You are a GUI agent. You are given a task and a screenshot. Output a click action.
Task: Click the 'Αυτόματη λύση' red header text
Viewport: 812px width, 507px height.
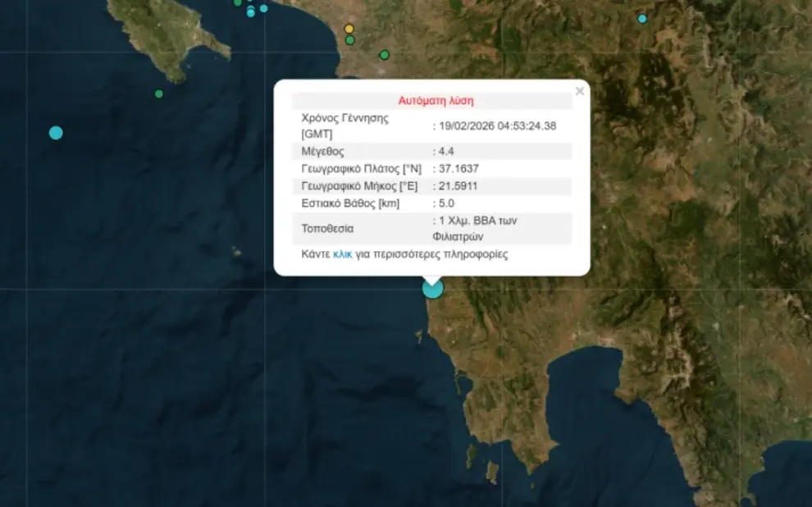pos(436,101)
